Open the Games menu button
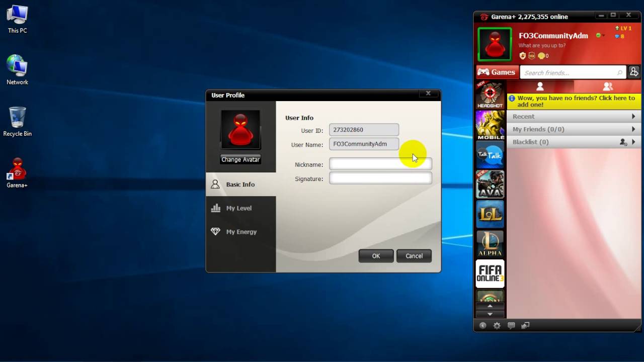 click(x=497, y=72)
